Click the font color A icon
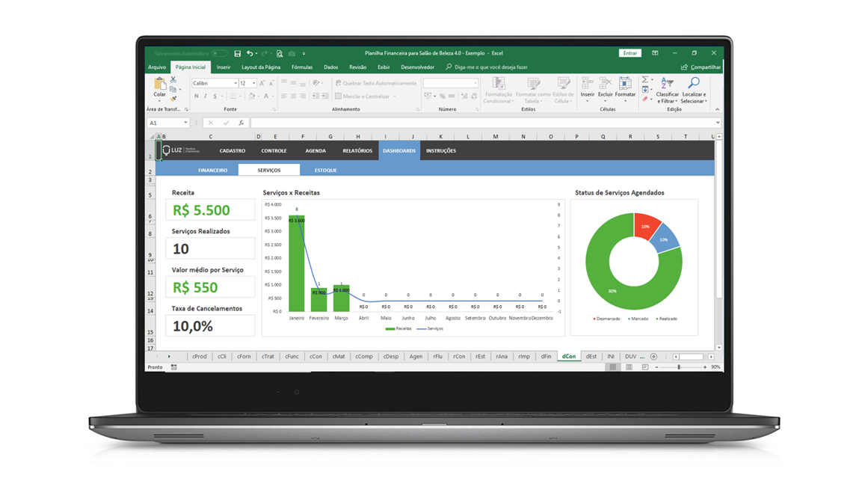Image resolution: width=868 pixels, height=487 pixels. click(265, 97)
